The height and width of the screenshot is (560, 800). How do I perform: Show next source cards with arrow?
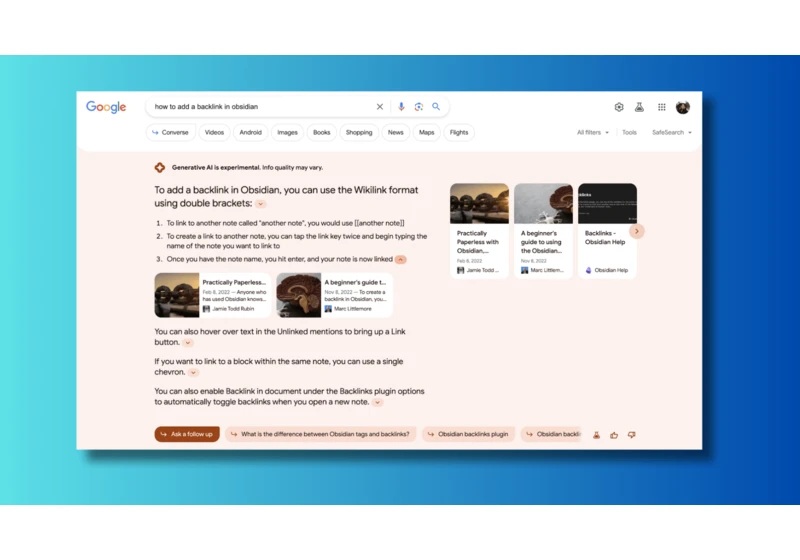tap(637, 231)
